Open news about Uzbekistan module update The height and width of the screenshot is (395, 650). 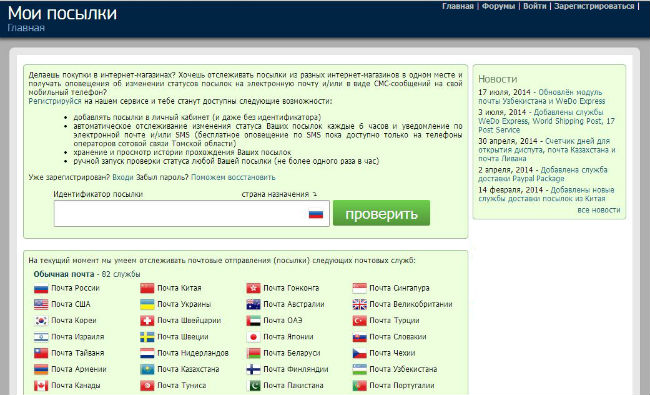coord(541,97)
